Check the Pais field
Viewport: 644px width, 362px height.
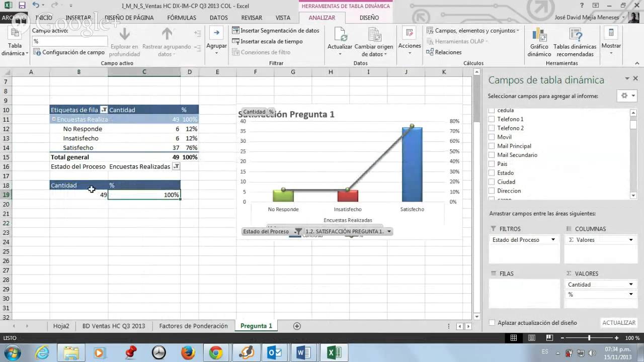493,164
